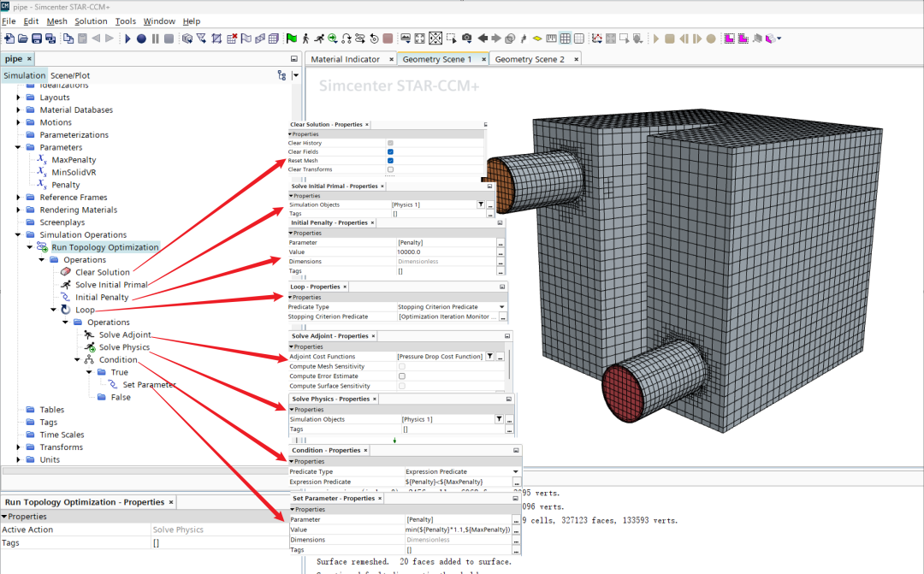This screenshot has height=574, width=924.
Task: Open the Solution menu
Action: (91, 21)
